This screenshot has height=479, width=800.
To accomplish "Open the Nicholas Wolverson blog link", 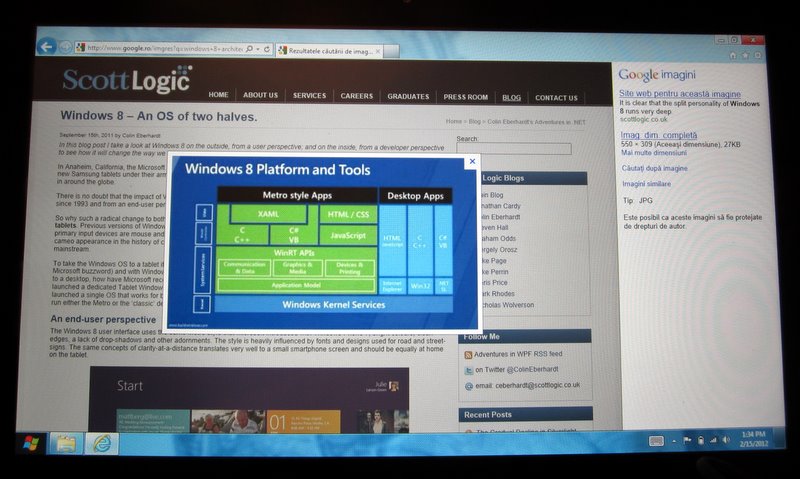I will click(x=508, y=305).
